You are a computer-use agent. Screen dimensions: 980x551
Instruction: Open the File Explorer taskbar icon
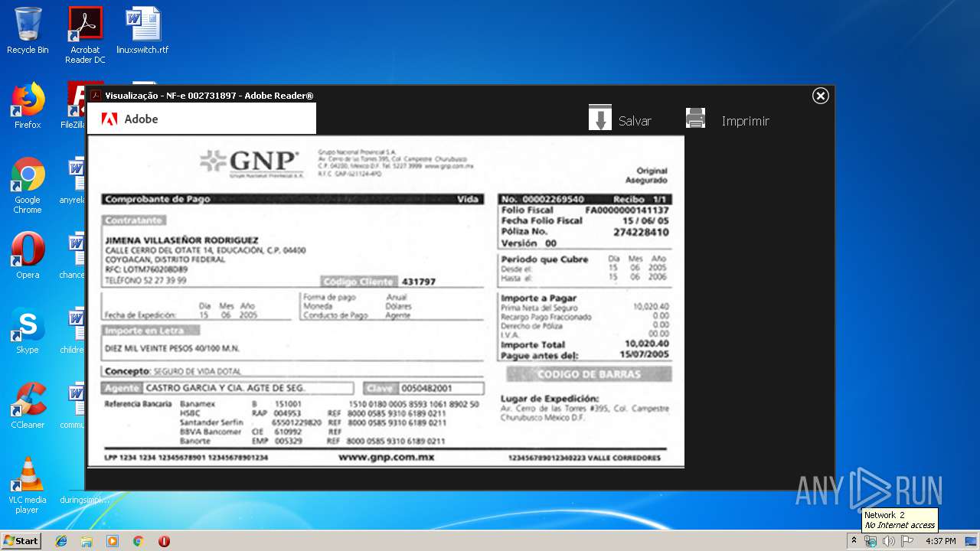point(87,541)
